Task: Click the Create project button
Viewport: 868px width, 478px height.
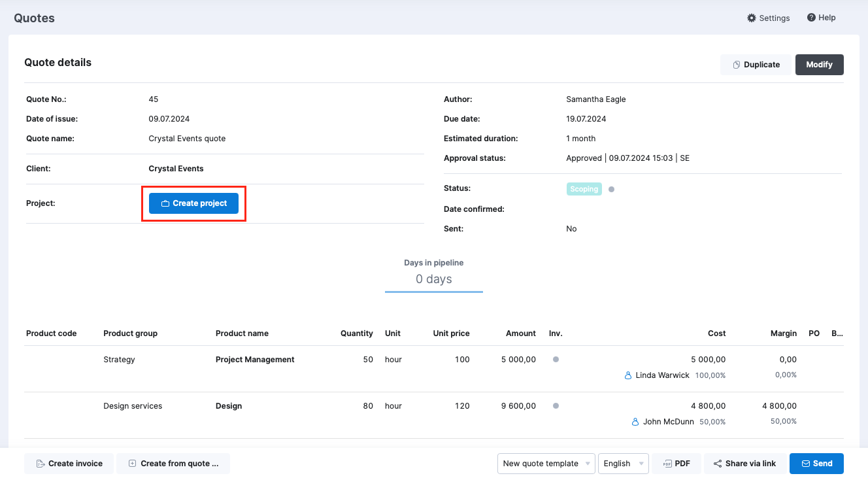Action: pyautogui.click(x=193, y=203)
